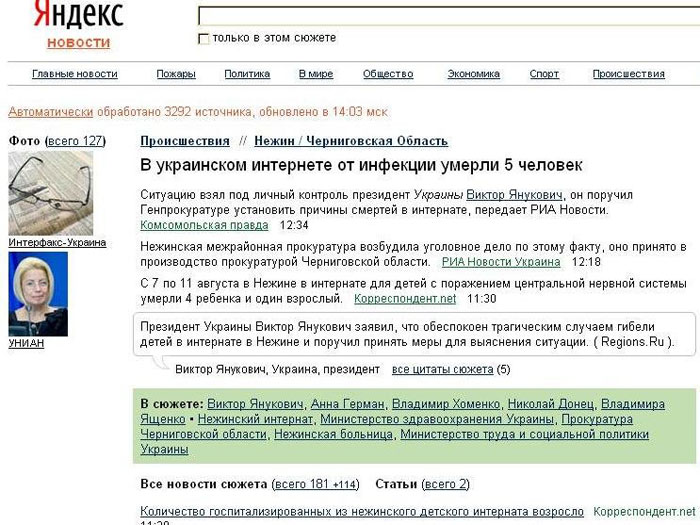Open the Виктор Янукович link in the first paragraph
The height and width of the screenshot is (525, 700).
514,195
